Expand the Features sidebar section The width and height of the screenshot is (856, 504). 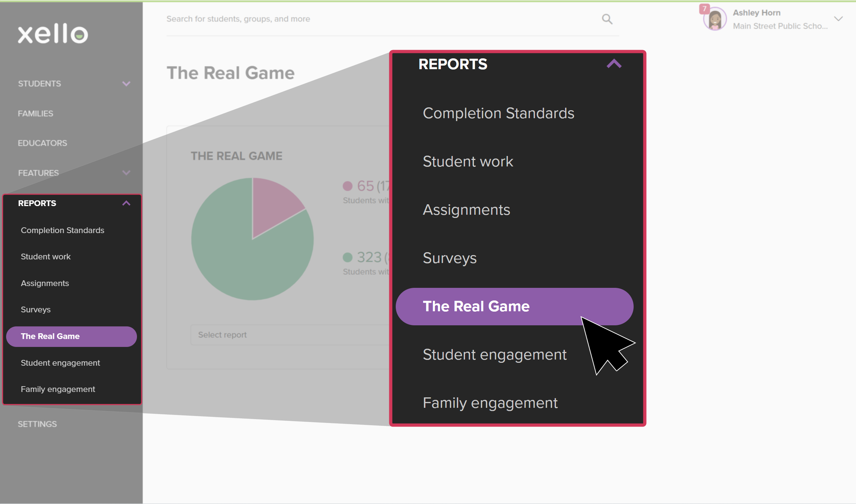[x=126, y=173]
